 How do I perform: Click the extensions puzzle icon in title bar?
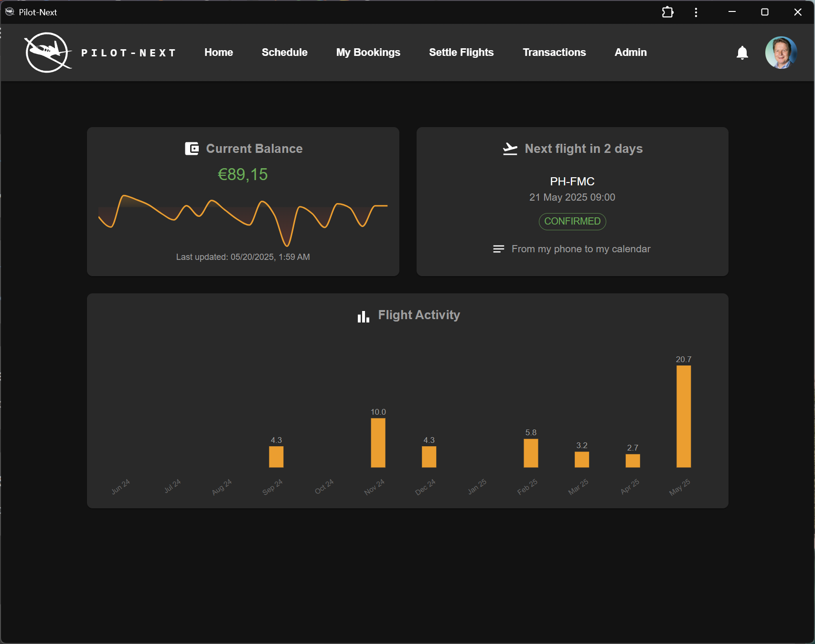(667, 12)
